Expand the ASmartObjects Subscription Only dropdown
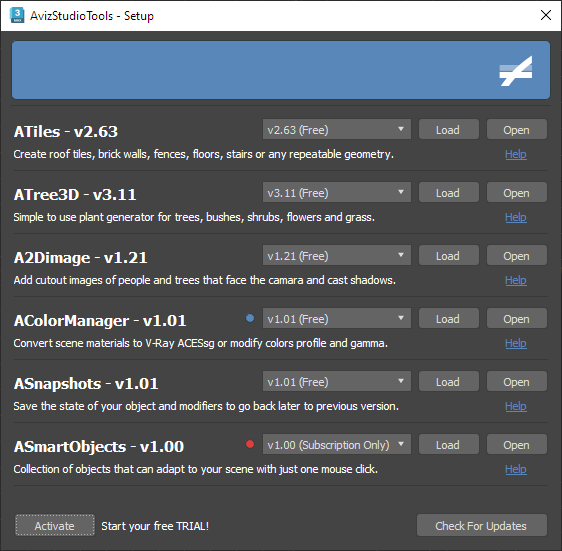Viewport: 562px width, 551px height. [x=337, y=445]
